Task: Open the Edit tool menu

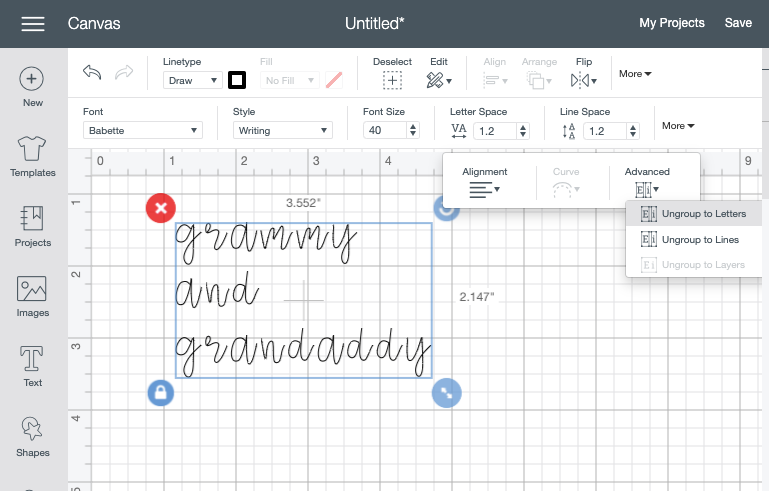Action: click(x=439, y=80)
